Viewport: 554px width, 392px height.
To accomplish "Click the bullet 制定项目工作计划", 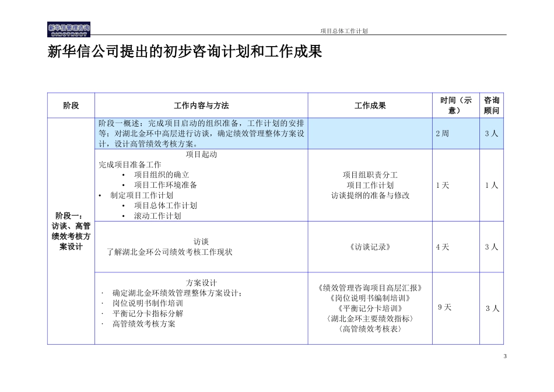I will click(142, 195).
